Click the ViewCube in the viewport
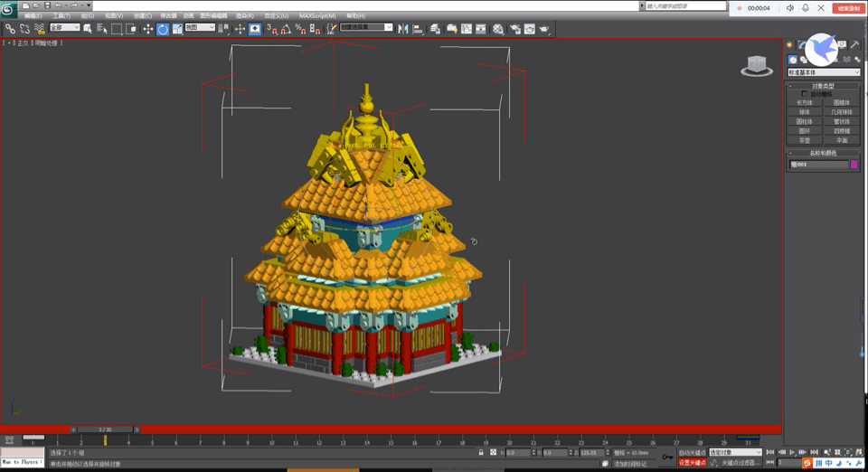The image size is (868, 472). (756, 65)
